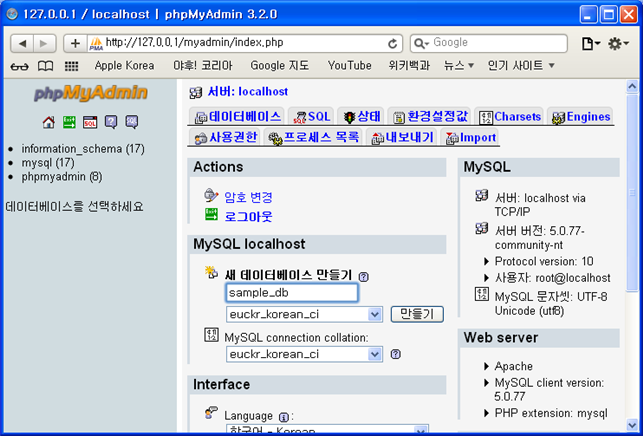Reload the page with the refresh icon
Image resolution: width=643 pixels, height=436 pixels.
393,43
